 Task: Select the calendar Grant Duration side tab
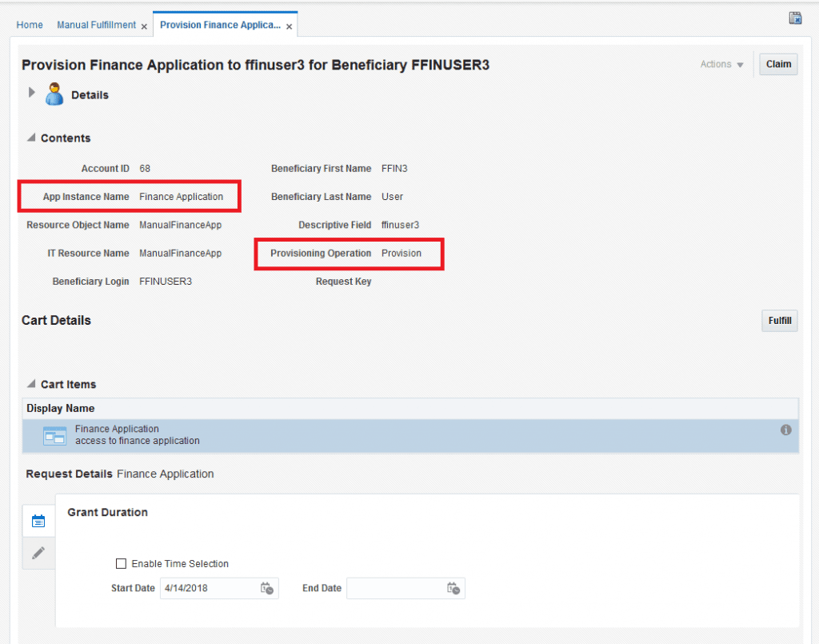coord(38,522)
